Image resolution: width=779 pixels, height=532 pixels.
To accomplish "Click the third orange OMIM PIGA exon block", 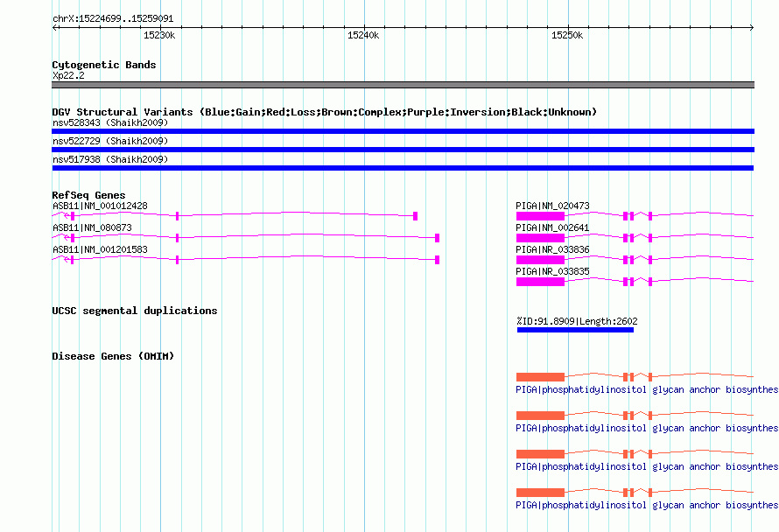I will point(541,454).
